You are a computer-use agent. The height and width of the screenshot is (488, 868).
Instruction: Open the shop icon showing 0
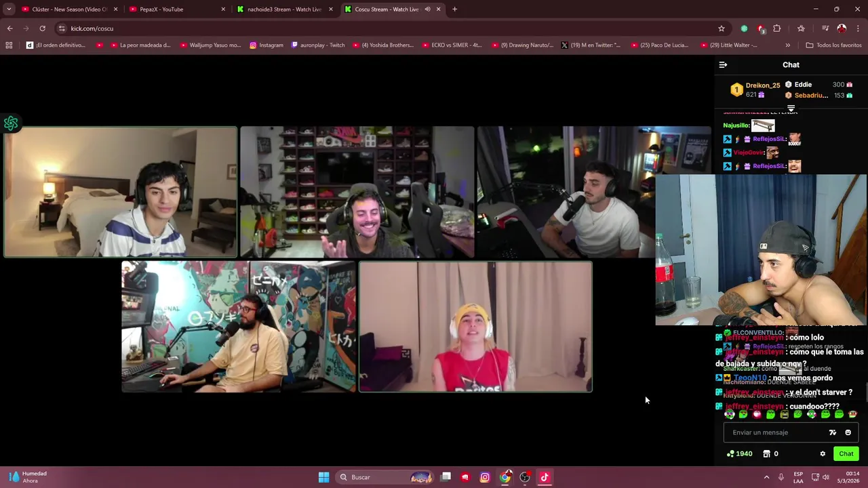770,454
